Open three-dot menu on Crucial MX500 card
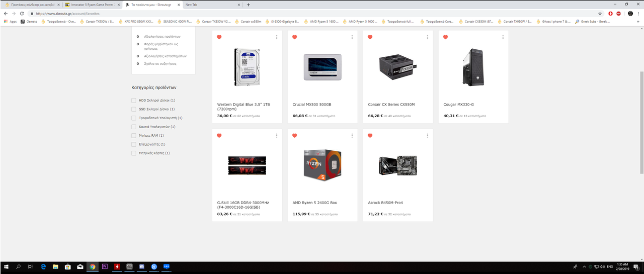The height and width of the screenshot is (274, 644). [352, 37]
